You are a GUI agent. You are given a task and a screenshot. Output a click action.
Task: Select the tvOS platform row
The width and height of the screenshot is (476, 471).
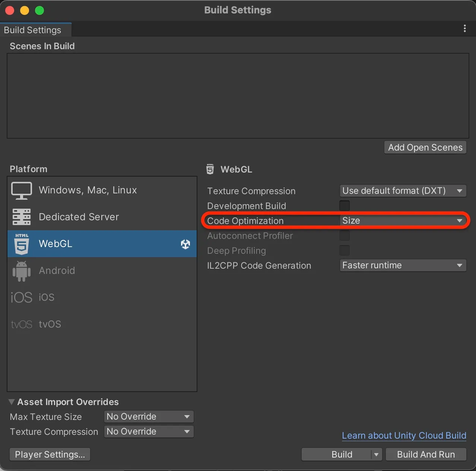click(102, 324)
